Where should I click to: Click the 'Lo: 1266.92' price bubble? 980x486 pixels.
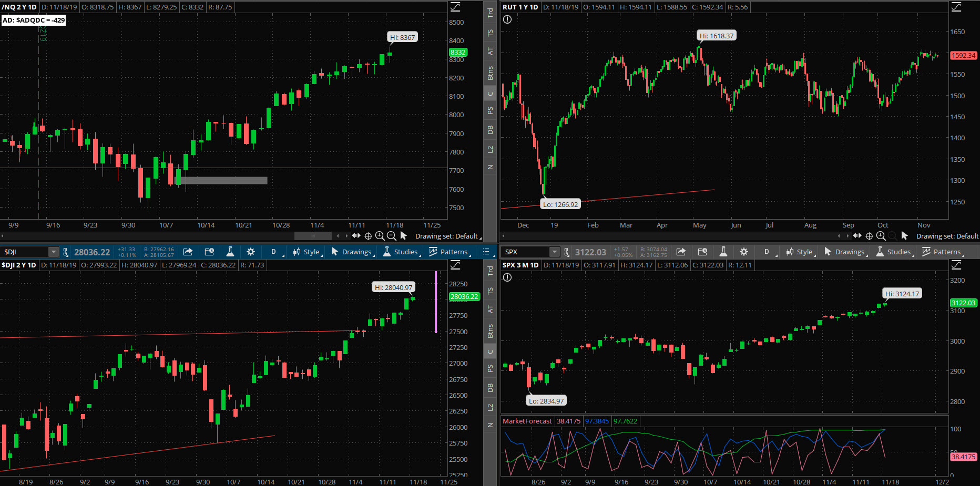(560, 204)
